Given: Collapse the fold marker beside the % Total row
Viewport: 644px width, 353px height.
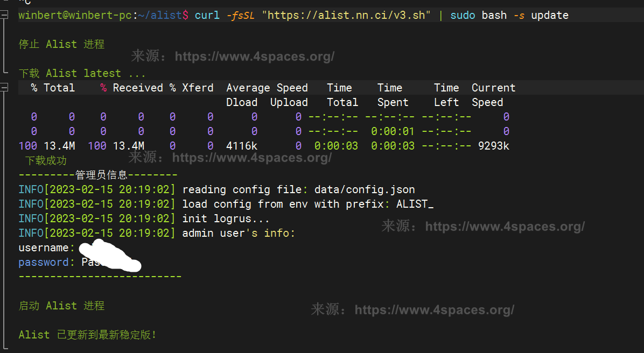Looking at the screenshot, I should click(x=4, y=88).
